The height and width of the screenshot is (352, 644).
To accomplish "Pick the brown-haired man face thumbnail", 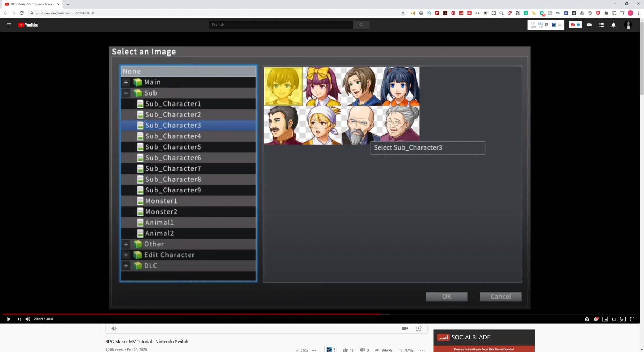I will [x=361, y=86].
